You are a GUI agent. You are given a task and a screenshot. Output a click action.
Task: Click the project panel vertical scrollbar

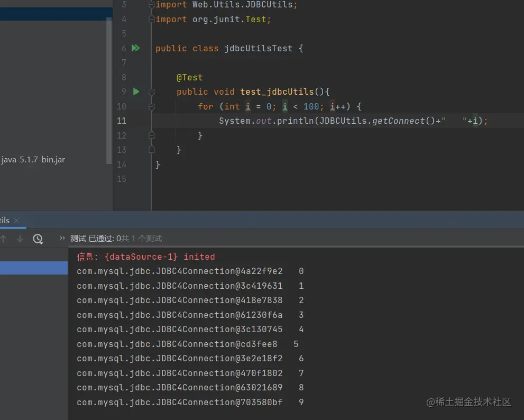click(108, 90)
